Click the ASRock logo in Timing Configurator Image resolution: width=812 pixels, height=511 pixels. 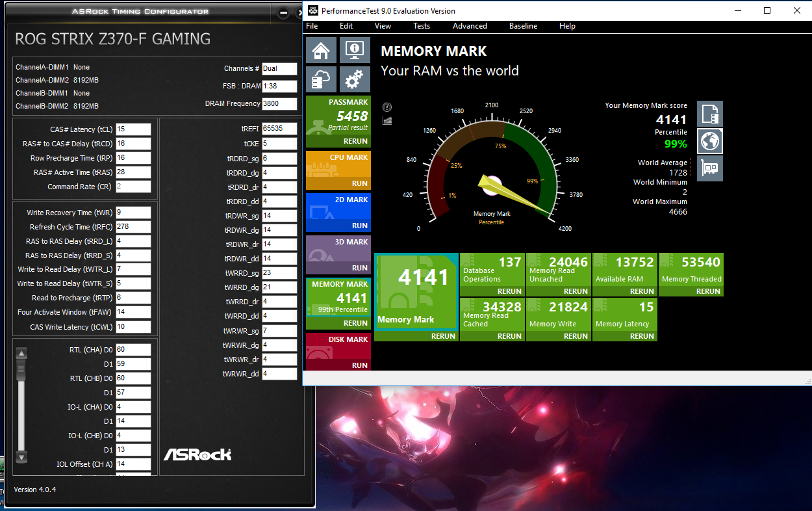(x=197, y=454)
